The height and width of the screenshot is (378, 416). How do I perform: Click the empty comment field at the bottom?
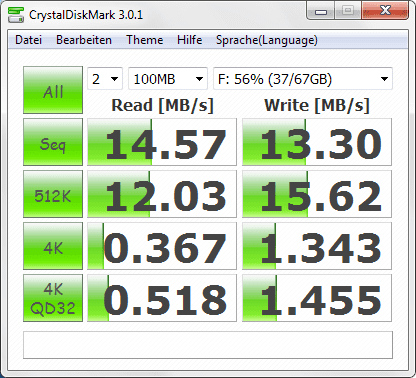(208, 345)
